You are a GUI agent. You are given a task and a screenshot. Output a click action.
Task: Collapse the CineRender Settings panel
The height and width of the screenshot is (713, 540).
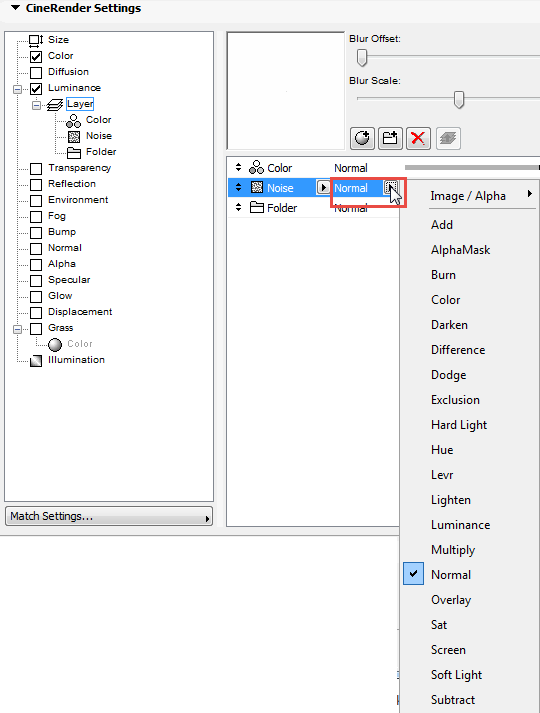pos(15,8)
